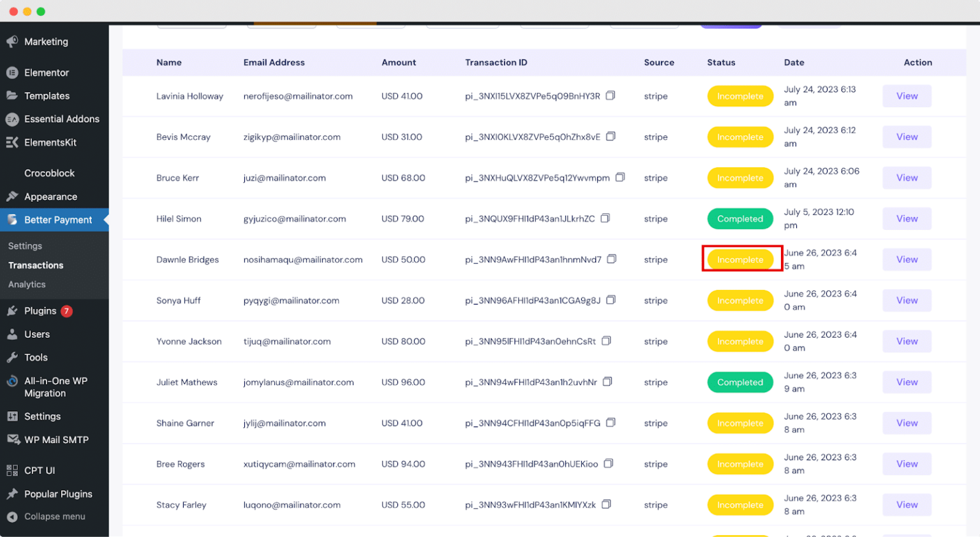Click the Elementor icon in the sidebar

tap(12, 73)
